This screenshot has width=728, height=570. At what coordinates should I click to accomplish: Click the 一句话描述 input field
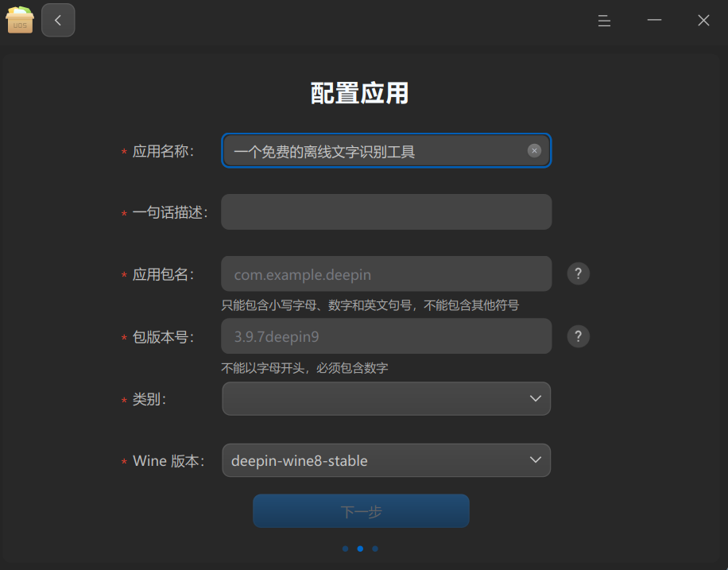(x=386, y=211)
